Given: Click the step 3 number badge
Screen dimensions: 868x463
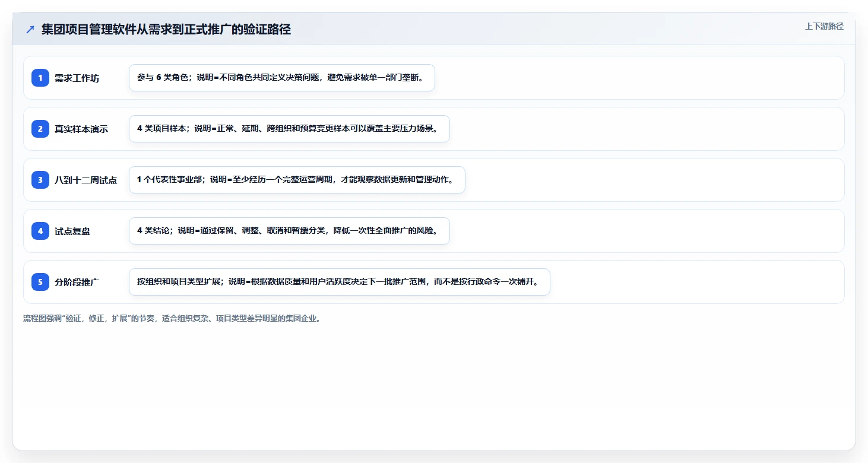Looking at the screenshot, I should click(40, 180).
